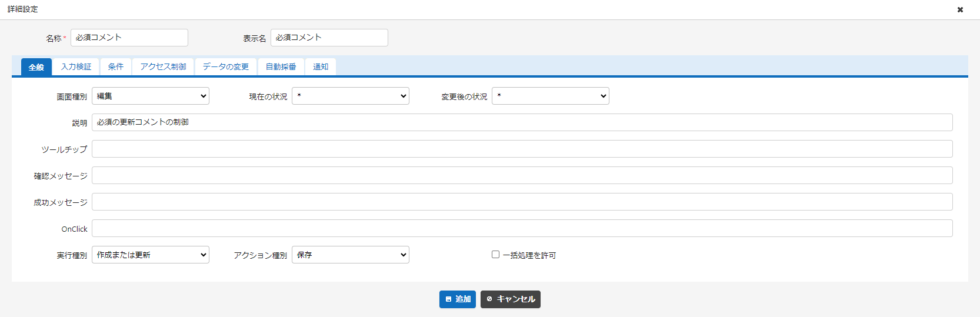Image resolution: width=980 pixels, height=317 pixels.
Task: Open the 通知 tab
Action: click(321, 66)
